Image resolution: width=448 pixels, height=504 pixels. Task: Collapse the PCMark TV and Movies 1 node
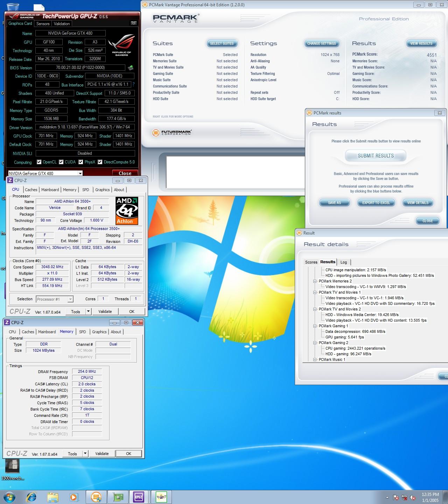(315, 292)
